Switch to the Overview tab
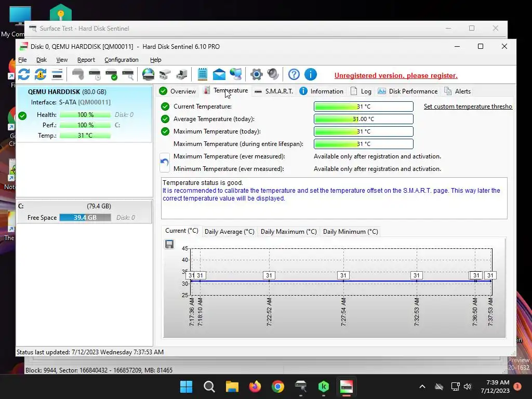532x399 pixels. pos(178,91)
